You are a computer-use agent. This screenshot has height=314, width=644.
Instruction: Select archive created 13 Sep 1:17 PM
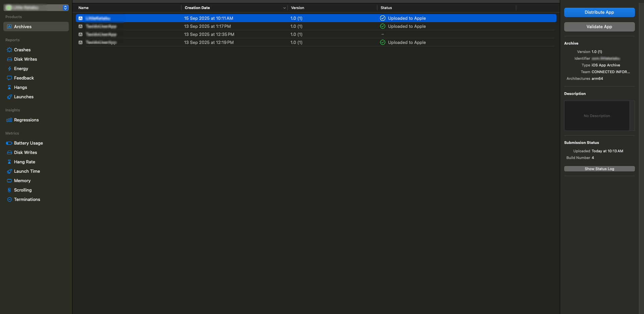coord(207,27)
